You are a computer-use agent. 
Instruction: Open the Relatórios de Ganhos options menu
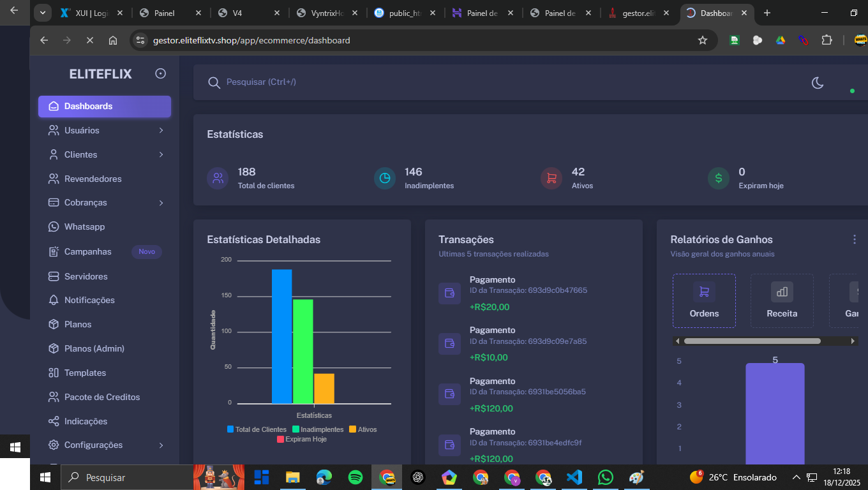pos(855,239)
